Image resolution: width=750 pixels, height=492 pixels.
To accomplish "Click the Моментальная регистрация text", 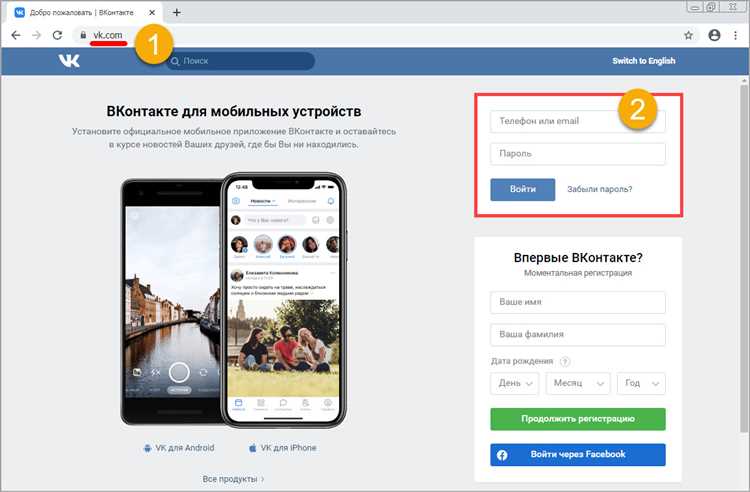I will pyautogui.click(x=578, y=273).
